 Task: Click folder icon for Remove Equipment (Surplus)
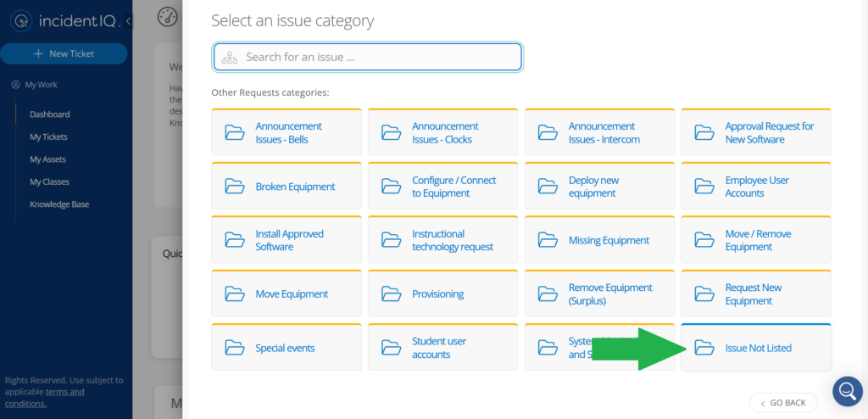pyautogui.click(x=548, y=293)
